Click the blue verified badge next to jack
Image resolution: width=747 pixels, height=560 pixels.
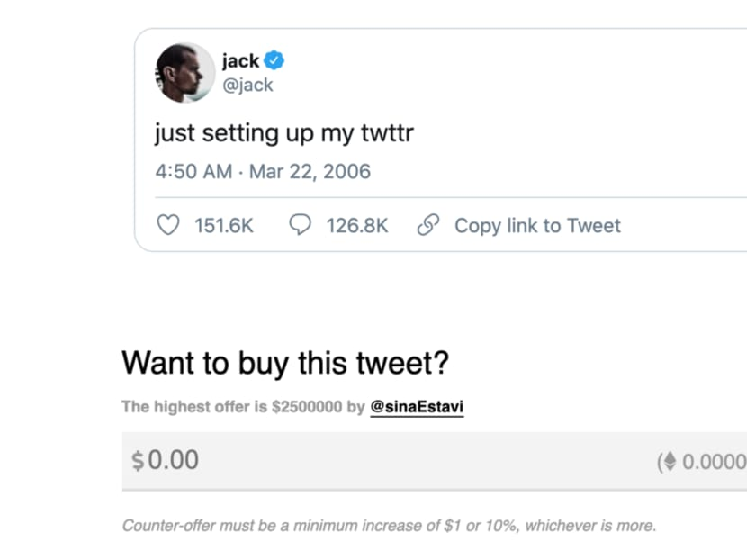[x=274, y=59]
